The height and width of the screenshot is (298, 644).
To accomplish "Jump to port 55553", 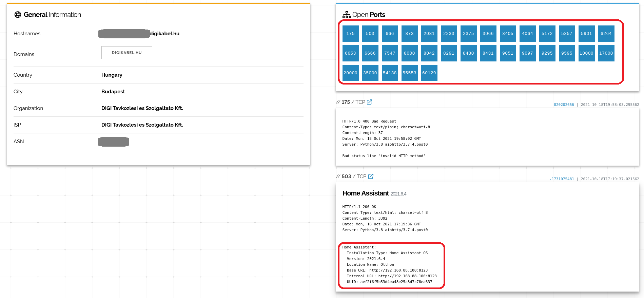I will click(x=410, y=73).
